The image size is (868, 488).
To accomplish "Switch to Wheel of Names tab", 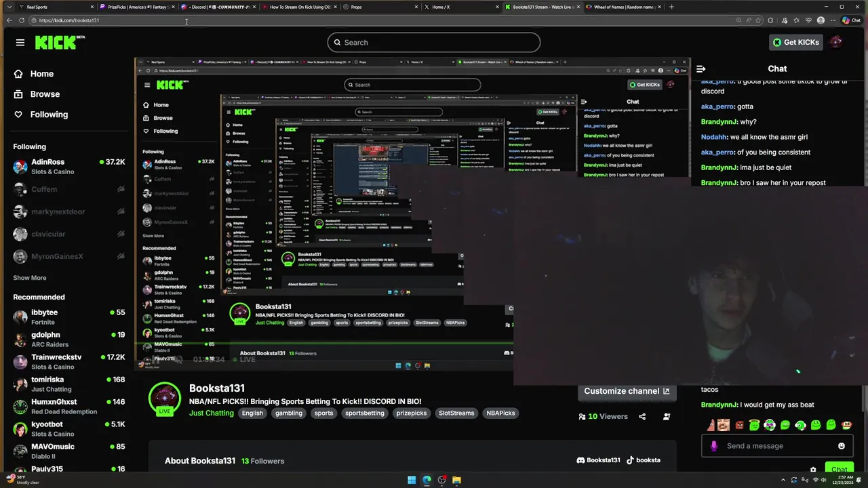I will click(x=624, y=7).
